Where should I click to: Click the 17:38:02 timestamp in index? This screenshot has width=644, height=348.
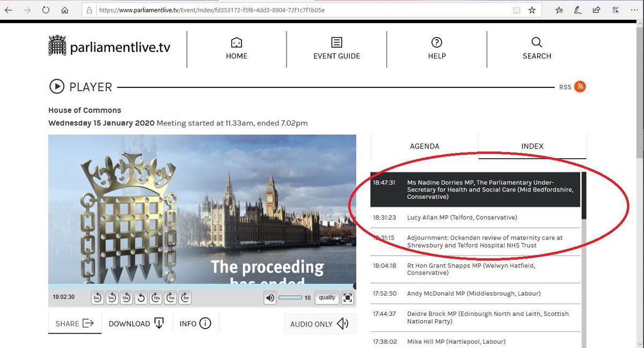[384, 342]
